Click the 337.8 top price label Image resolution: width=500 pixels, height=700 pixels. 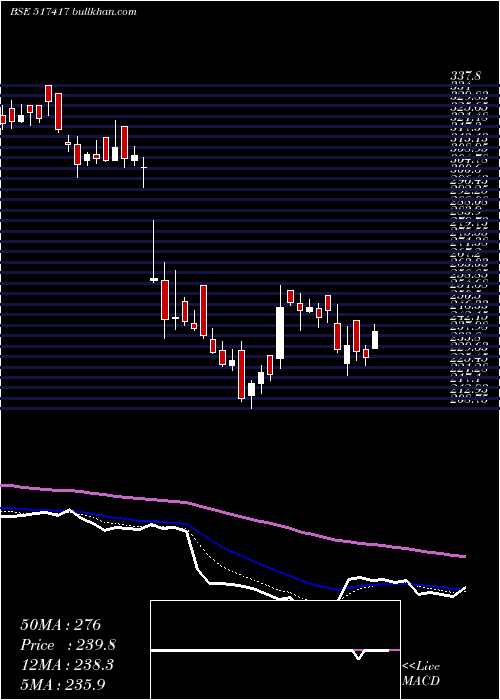(x=465, y=76)
